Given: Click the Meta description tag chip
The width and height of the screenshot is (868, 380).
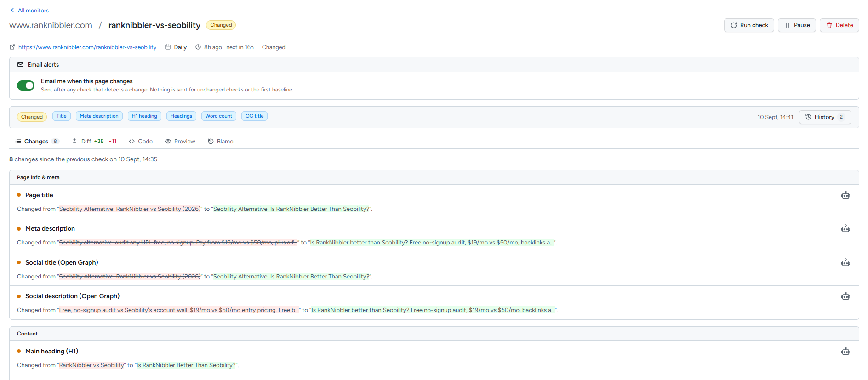Looking at the screenshot, I should coord(99,116).
